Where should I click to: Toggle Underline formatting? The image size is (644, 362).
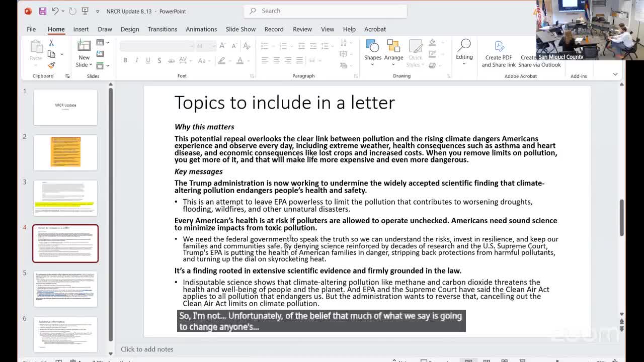pos(148,60)
